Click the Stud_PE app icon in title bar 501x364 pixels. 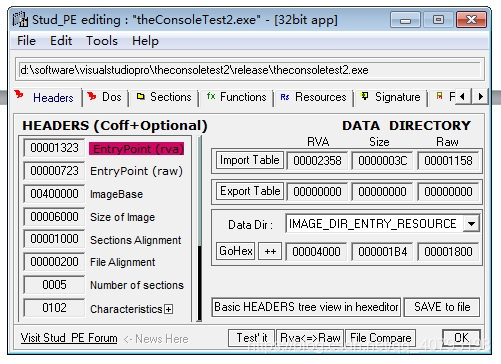tap(20, 20)
